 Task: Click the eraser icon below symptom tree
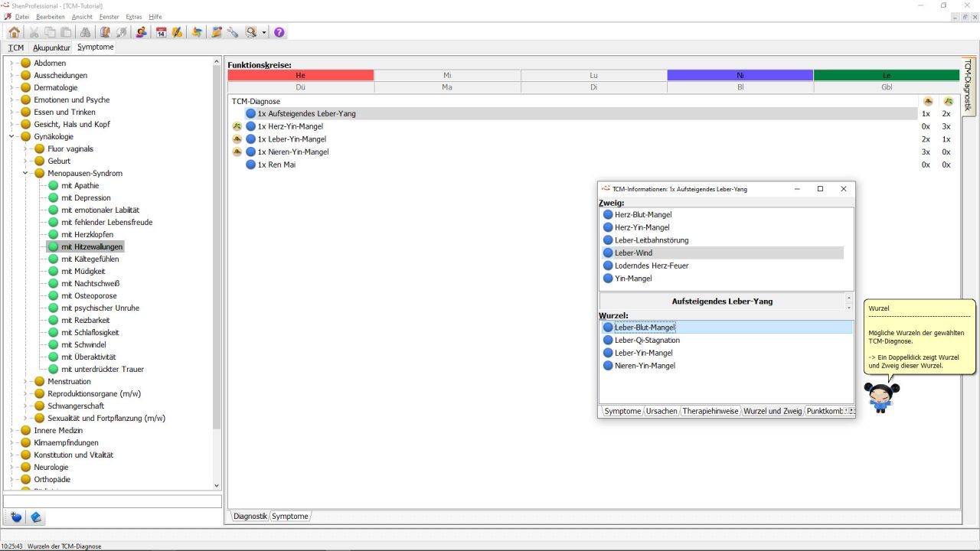tap(36, 517)
